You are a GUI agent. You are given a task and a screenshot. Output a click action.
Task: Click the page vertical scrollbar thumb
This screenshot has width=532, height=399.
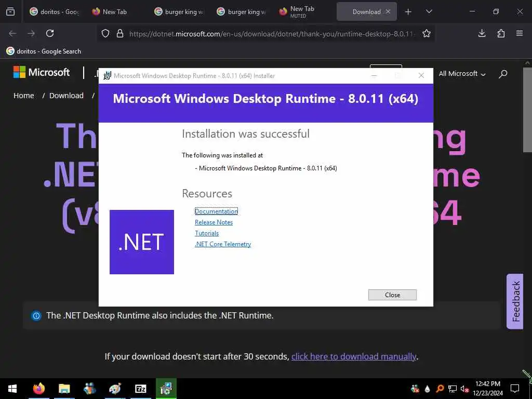coord(527,110)
